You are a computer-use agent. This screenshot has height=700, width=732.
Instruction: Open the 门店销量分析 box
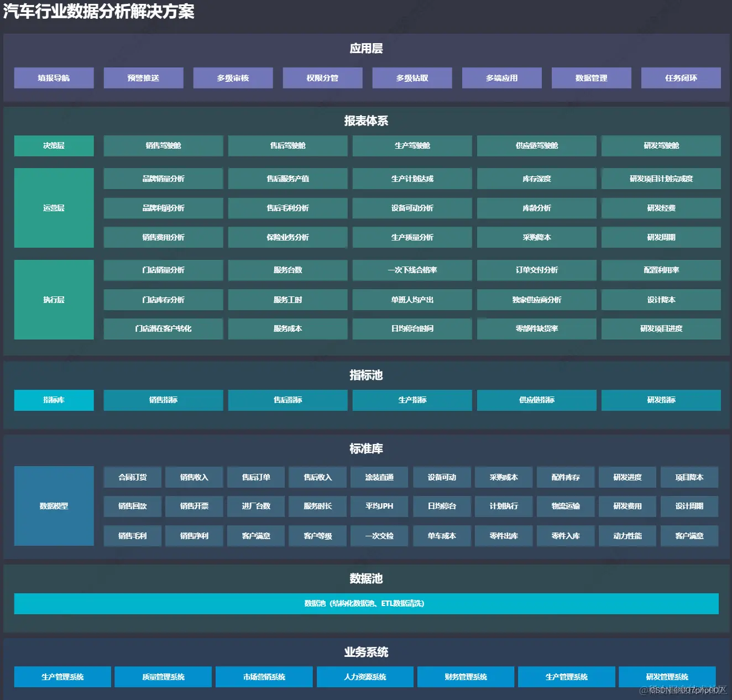(x=163, y=270)
